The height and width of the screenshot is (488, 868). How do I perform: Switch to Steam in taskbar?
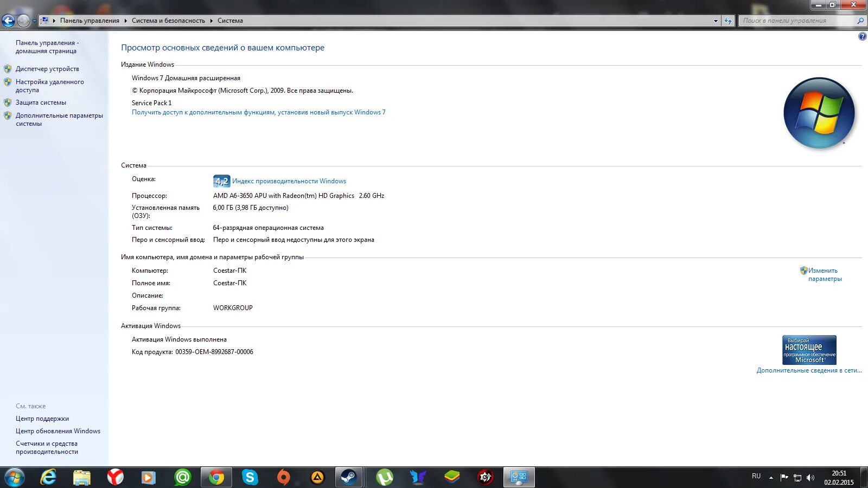pyautogui.click(x=348, y=477)
